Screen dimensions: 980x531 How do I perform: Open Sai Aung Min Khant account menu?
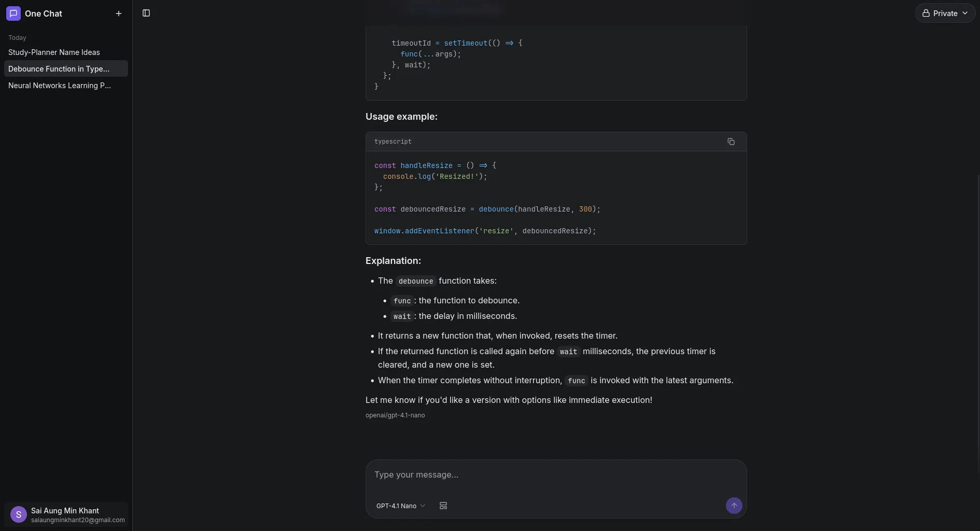point(66,514)
